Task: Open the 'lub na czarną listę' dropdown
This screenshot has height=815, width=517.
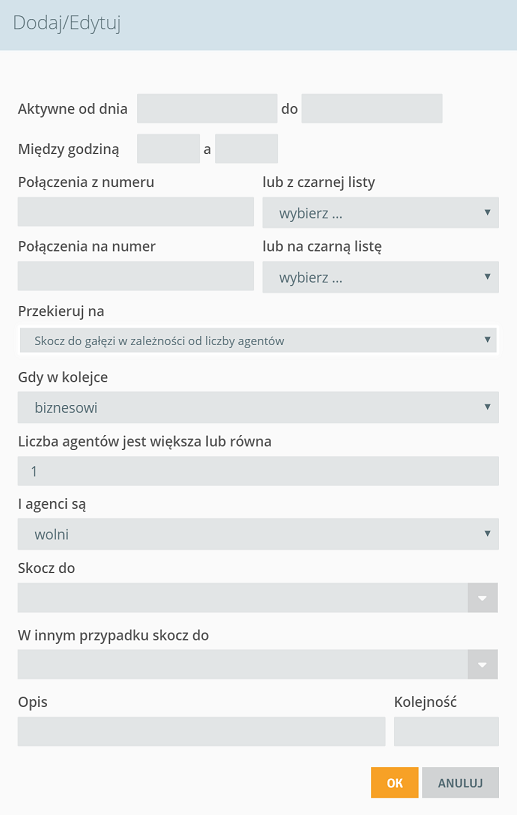Action: [x=380, y=277]
